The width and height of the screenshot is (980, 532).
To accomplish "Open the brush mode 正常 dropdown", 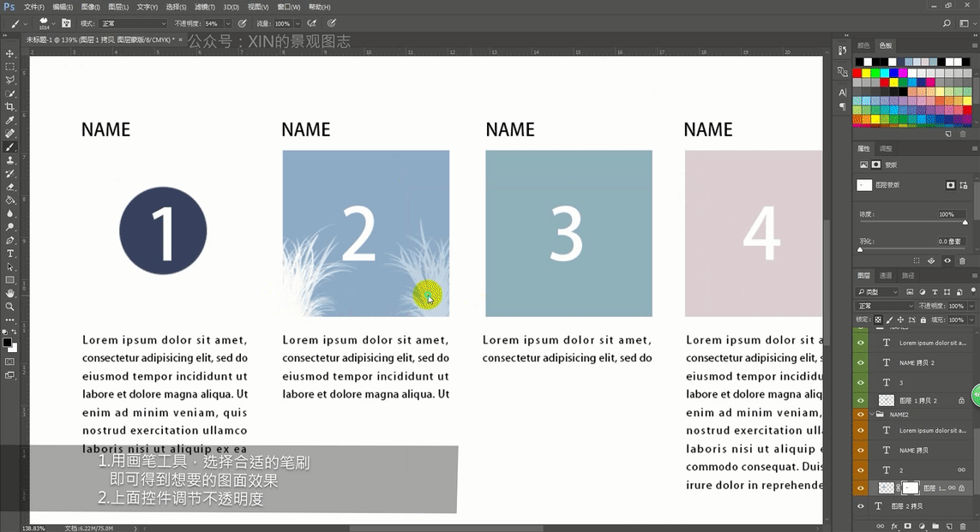I will pyautogui.click(x=133, y=24).
